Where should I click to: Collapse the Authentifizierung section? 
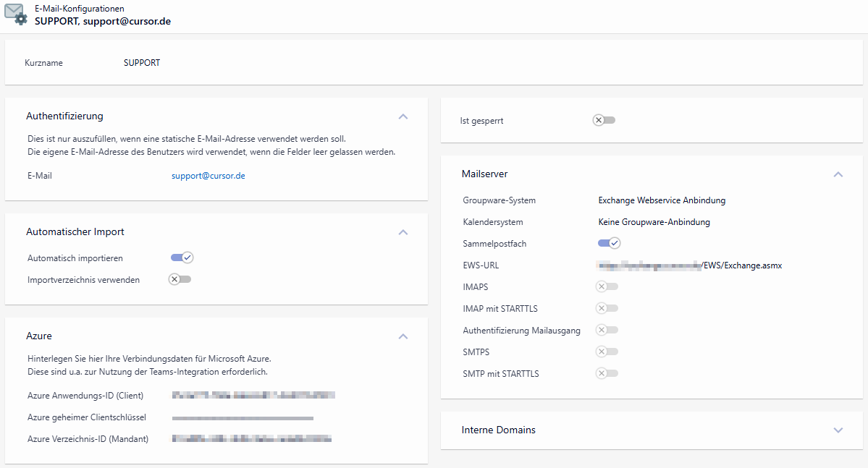403,116
